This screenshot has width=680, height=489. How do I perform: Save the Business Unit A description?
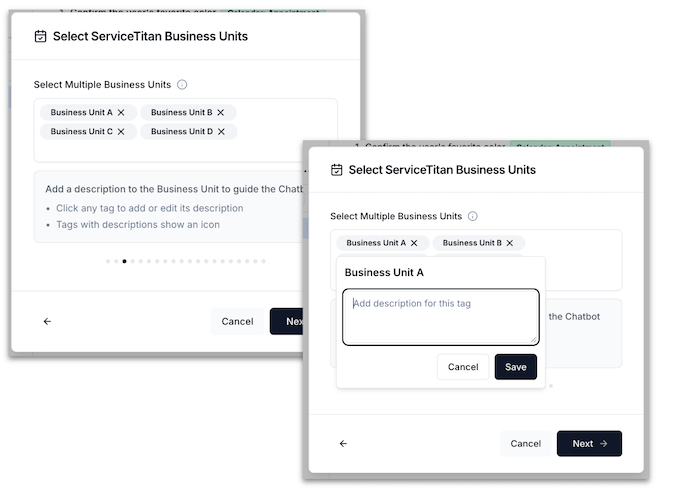(515, 367)
